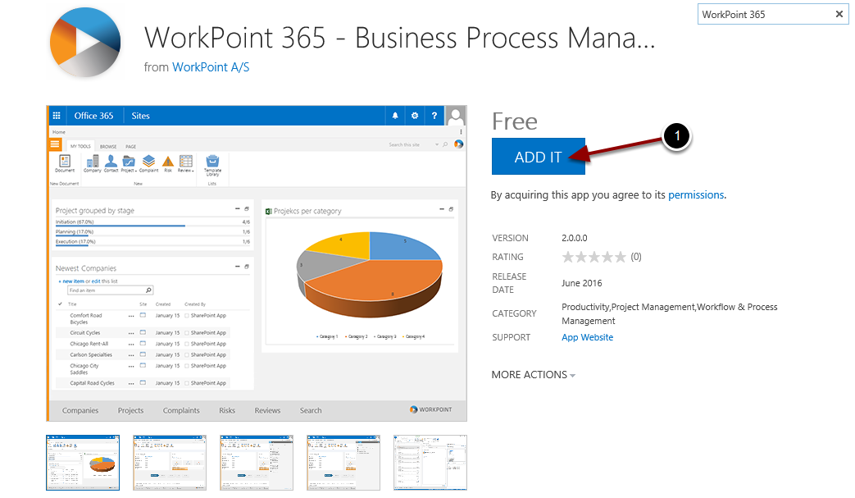Image resolution: width=855 pixels, height=498 pixels.
Task: Open the WorkPoint A/S publisher link
Action: [x=210, y=67]
